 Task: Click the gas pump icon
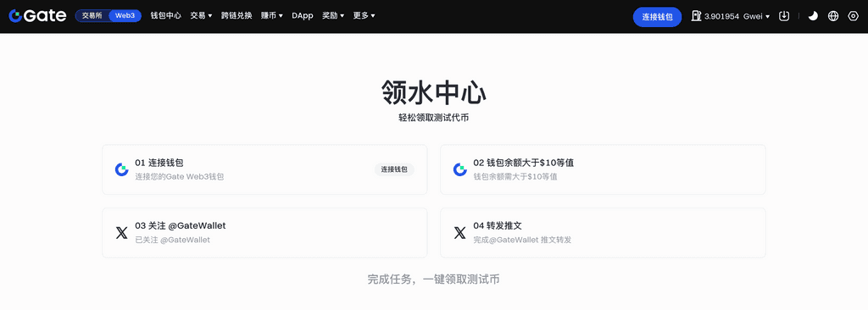[x=697, y=16]
